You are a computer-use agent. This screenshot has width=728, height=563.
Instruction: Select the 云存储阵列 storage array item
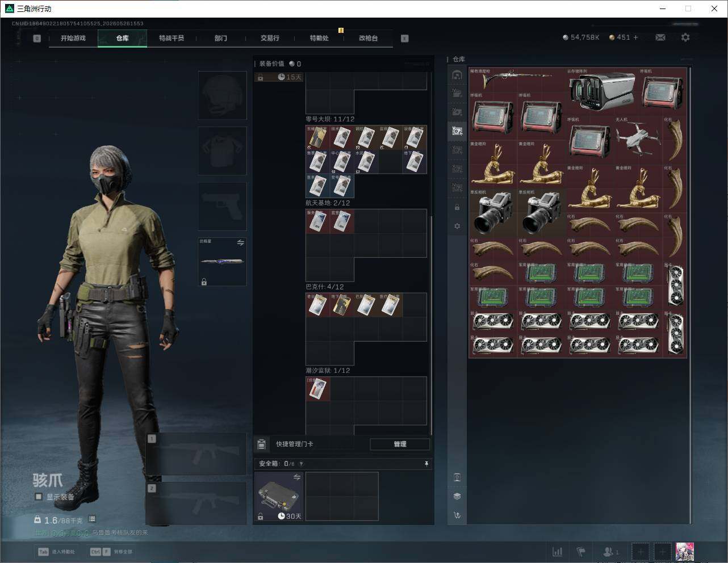[602, 91]
